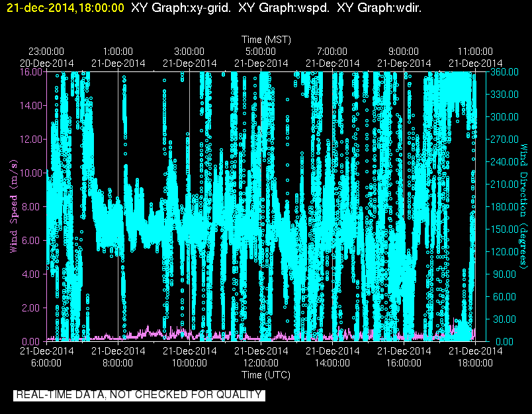This screenshot has width=532, height=414.
Task: Click the 12:00:00 UTC tick label
Action: pos(261,363)
